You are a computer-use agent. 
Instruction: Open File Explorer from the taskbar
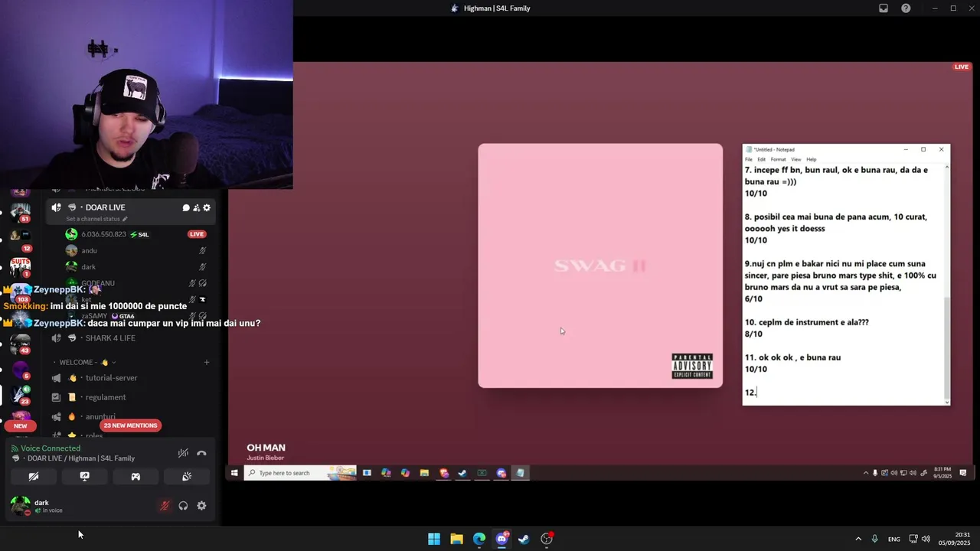coord(456,539)
